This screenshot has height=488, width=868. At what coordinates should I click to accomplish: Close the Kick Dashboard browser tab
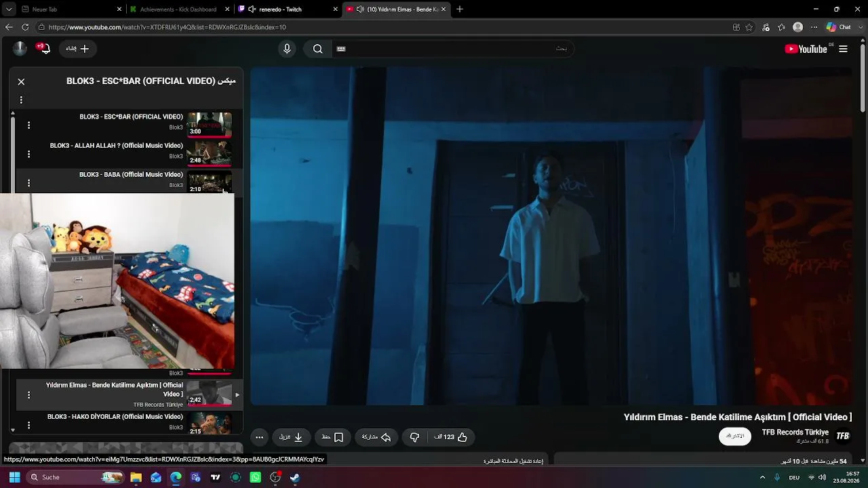[229, 9]
